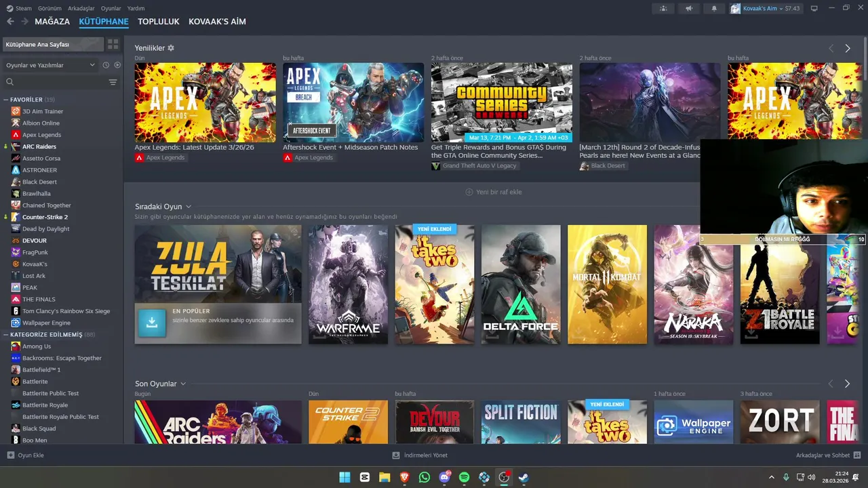Image resolution: width=868 pixels, height=488 pixels.
Task: Open the Delta Force game cover
Action: pyautogui.click(x=521, y=285)
